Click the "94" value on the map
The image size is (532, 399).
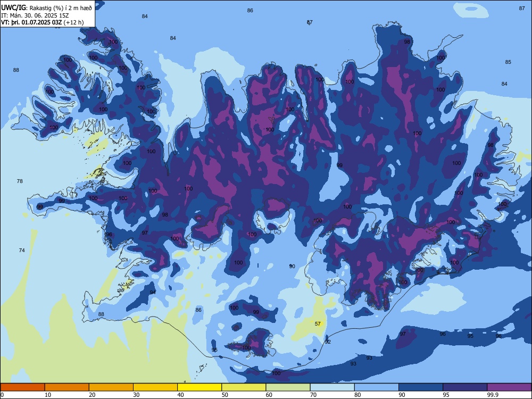coord(153,292)
